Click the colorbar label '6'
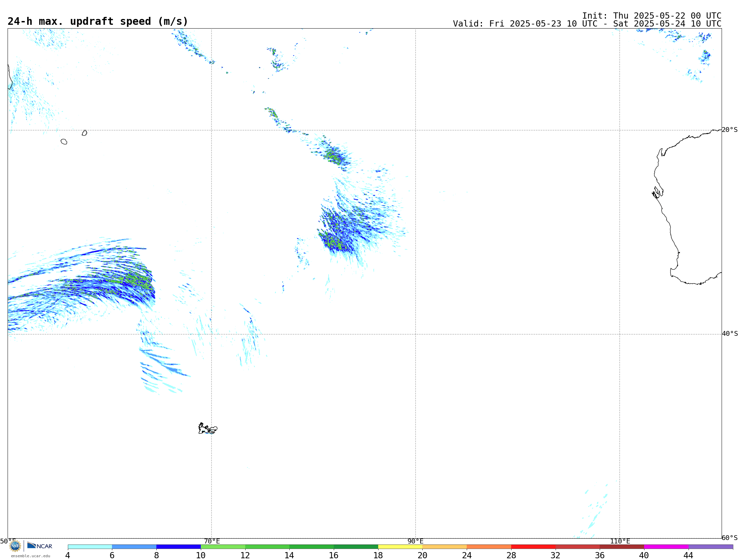The height and width of the screenshot is (560, 744). coord(112,556)
